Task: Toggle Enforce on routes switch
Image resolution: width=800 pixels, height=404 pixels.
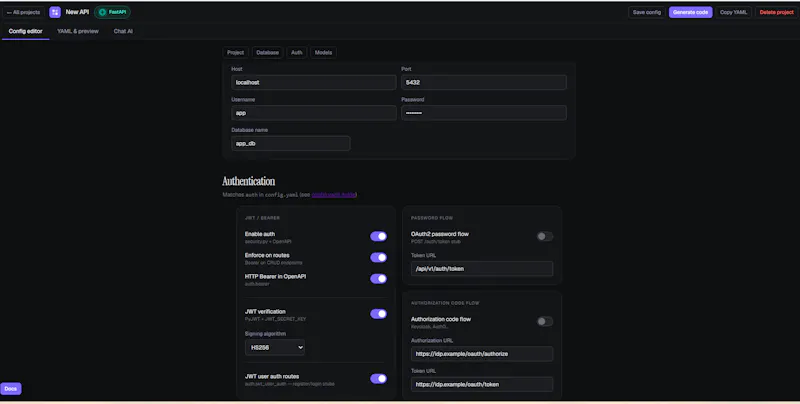Action: pos(378,257)
